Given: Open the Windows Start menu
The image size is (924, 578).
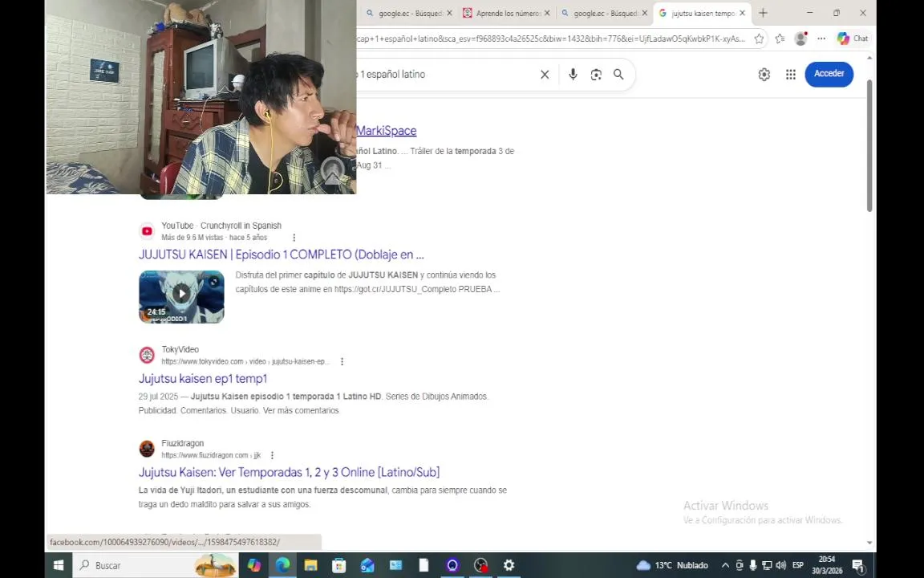Looking at the screenshot, I should tap(59, 565).
